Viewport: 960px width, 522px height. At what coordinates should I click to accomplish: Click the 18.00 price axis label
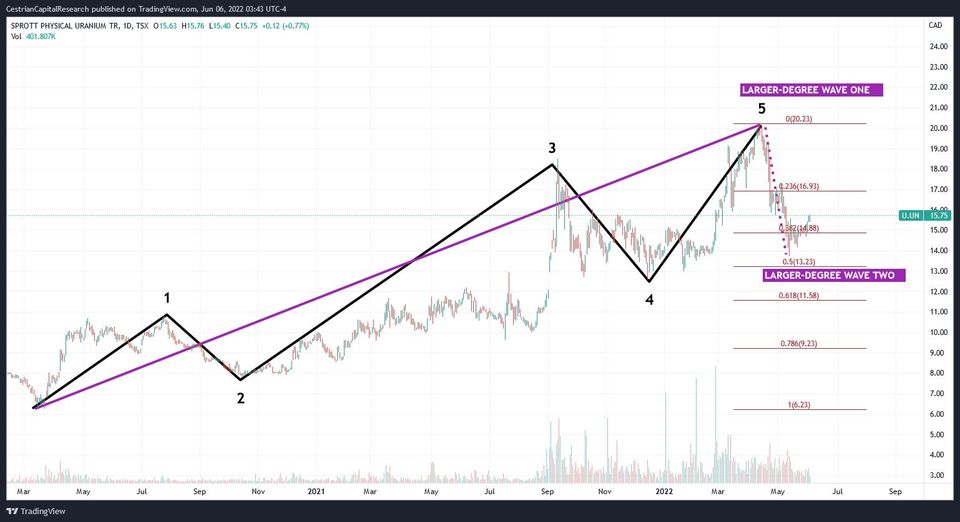pyautogui.click(x=939, y=169)
